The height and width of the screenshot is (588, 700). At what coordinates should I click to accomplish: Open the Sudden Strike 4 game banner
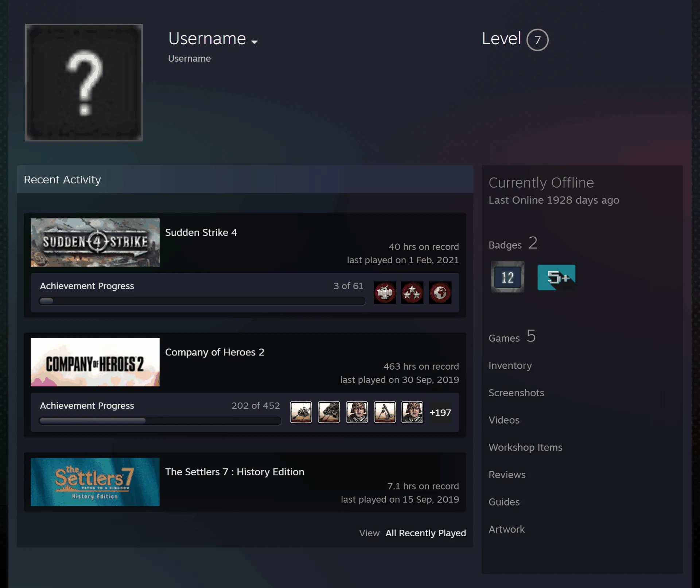click(x=95, y=242)
